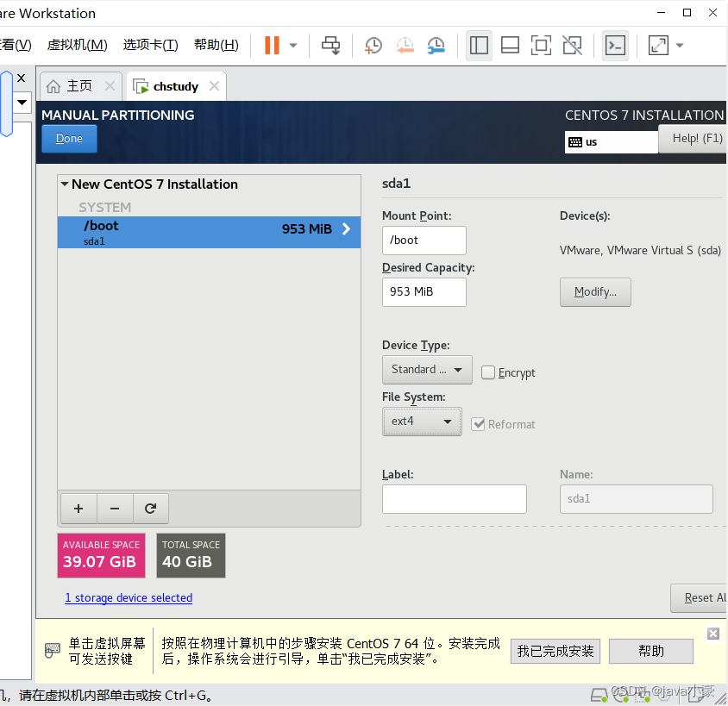Click the reload storage configuration icon
The image size is (728, 706).
[x=150, y=509]
